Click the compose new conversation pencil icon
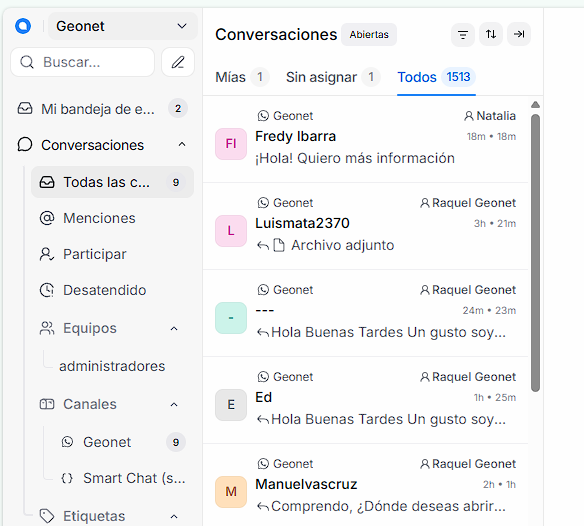 click(178, 62)
